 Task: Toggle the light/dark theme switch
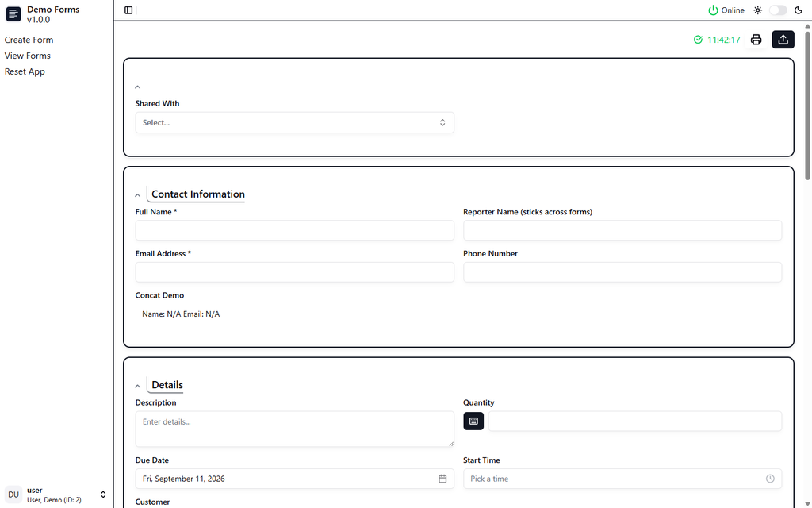778,10
